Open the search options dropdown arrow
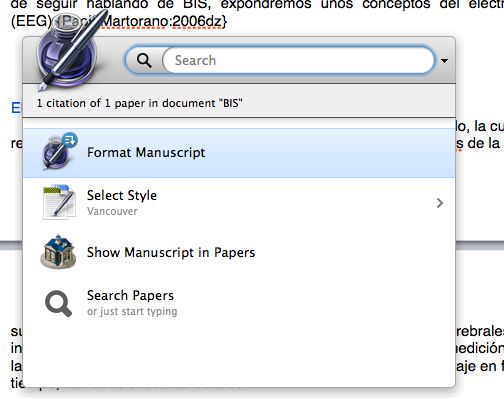Screen dimensions: 504x399 (x=444, y=61)
